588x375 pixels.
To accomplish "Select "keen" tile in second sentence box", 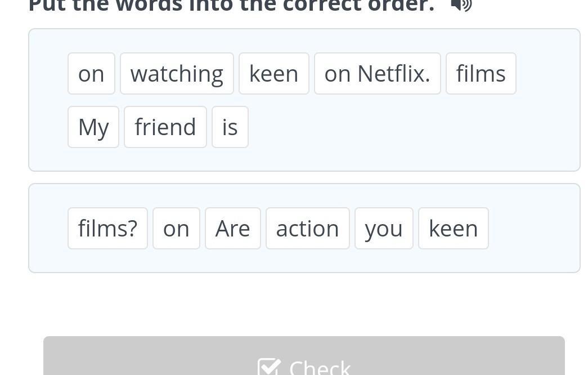I will pyautogui.click(x=453, y=229).
